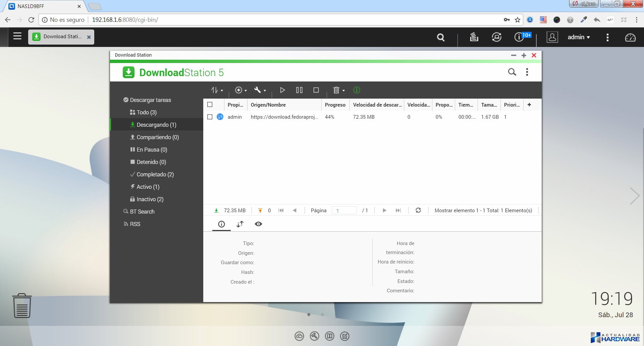Sort by Progreso column header
The height and width of the screenshot is (346, 644).
(x=335, y=105)
